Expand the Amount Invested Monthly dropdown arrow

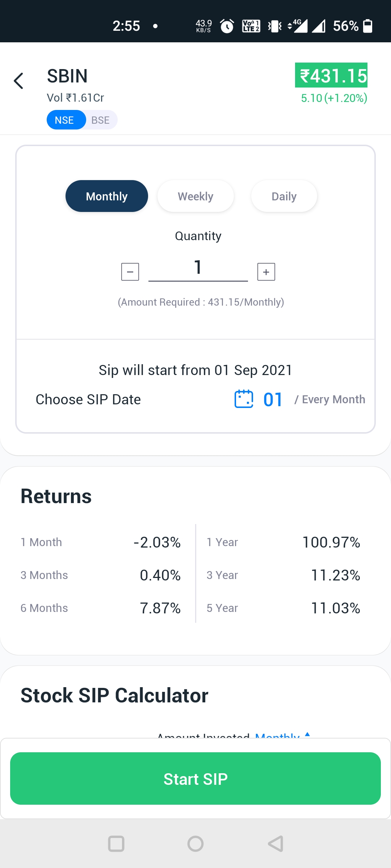[307, 735]
